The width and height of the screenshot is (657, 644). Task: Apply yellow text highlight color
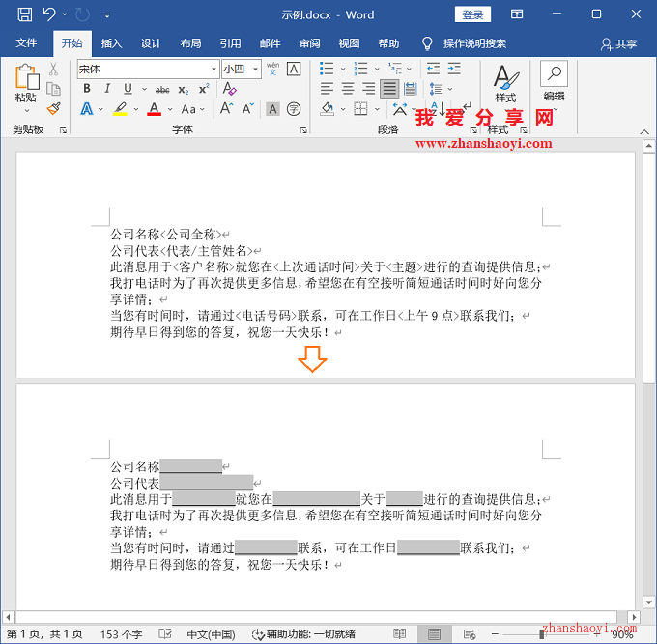coord(120,109)
